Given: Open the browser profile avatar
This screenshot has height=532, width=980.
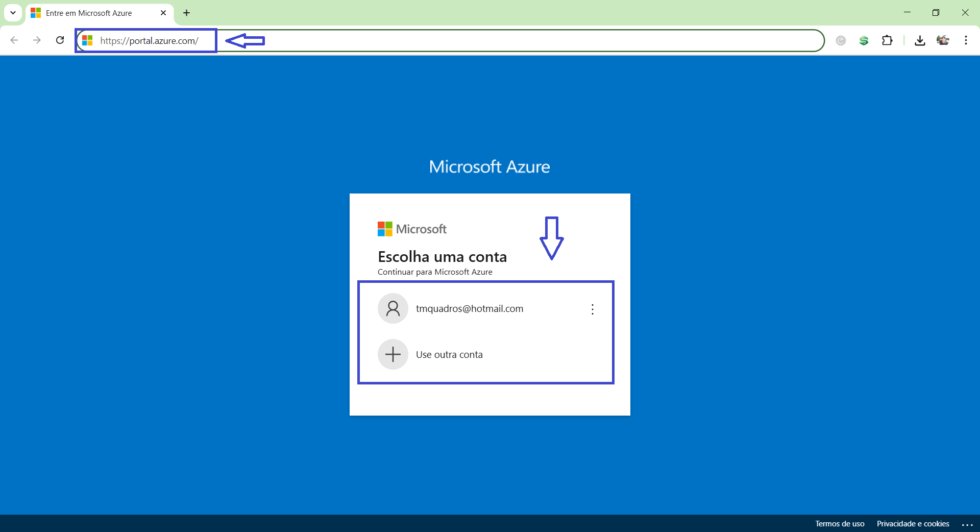Looking at the screenshot, I should (x=943, y=40).
